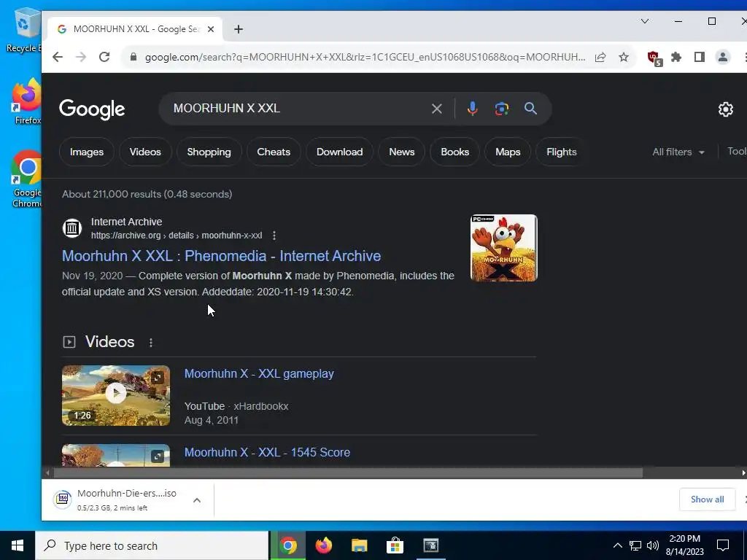Open the Windows Start menu
The width and height of the screenshot is (747, 560).
tap(18, 545)
